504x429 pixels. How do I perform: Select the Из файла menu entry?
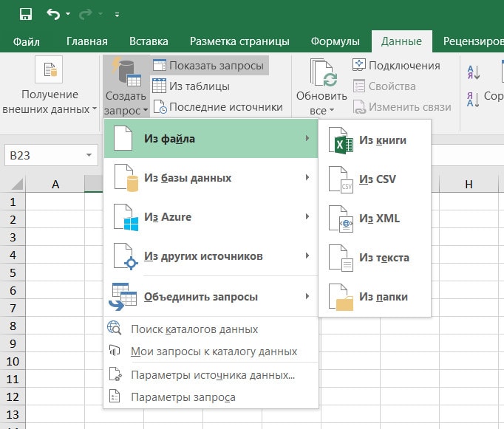tap(211, 138)
